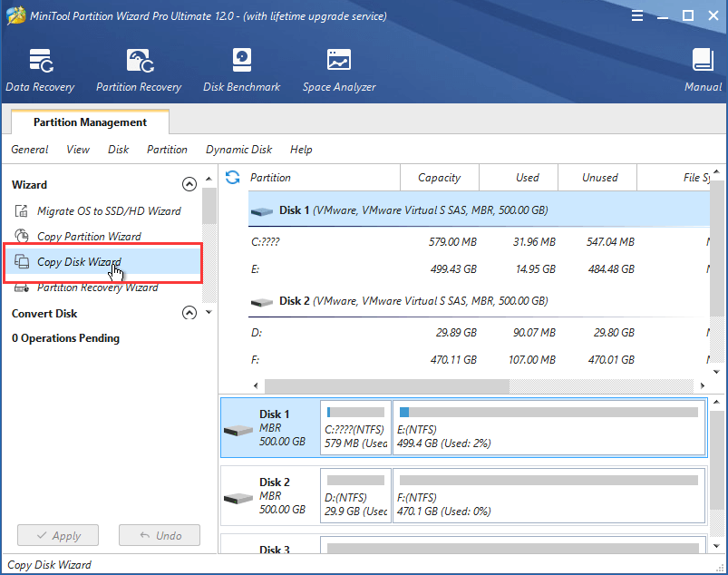Select the C:????(NTFS) block in disk map
The height and width of the screenshot is (575, 728).
(355, 428)
